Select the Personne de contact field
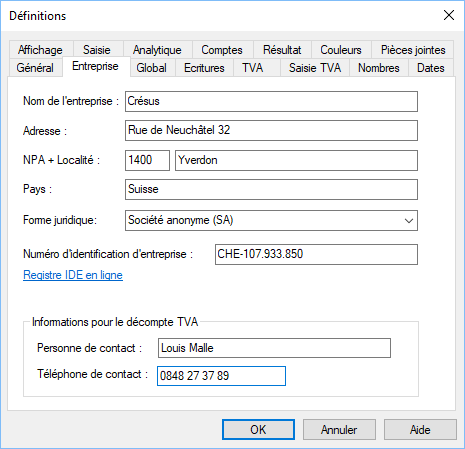465x449 pixels. click(274, 348)
